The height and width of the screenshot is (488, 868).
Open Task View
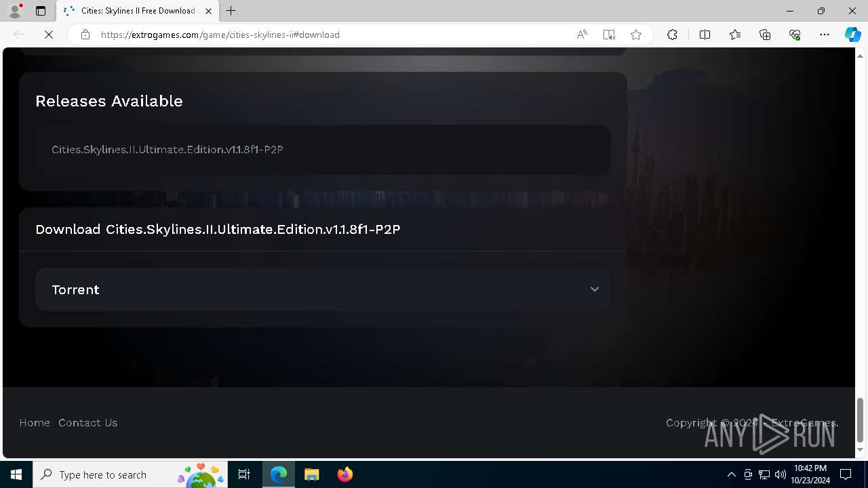coord(244,474)
